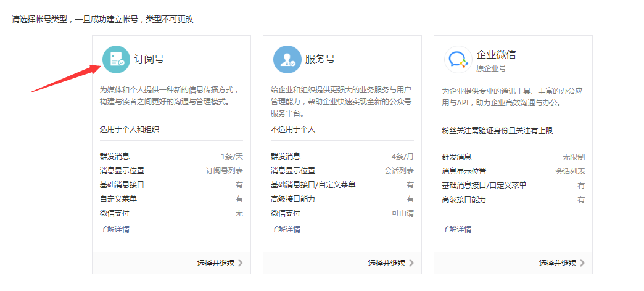644x291 pixels.
Task: Click the 无限制 value
Action: point(574,157)
